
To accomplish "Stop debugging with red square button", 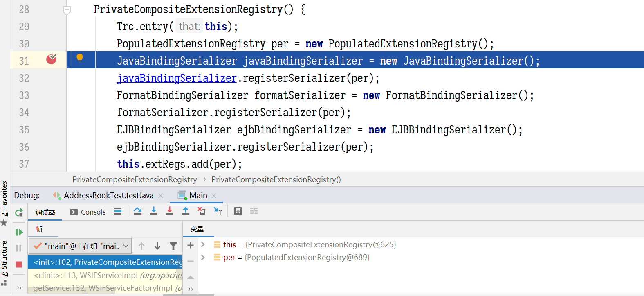I will click(19, 264).
